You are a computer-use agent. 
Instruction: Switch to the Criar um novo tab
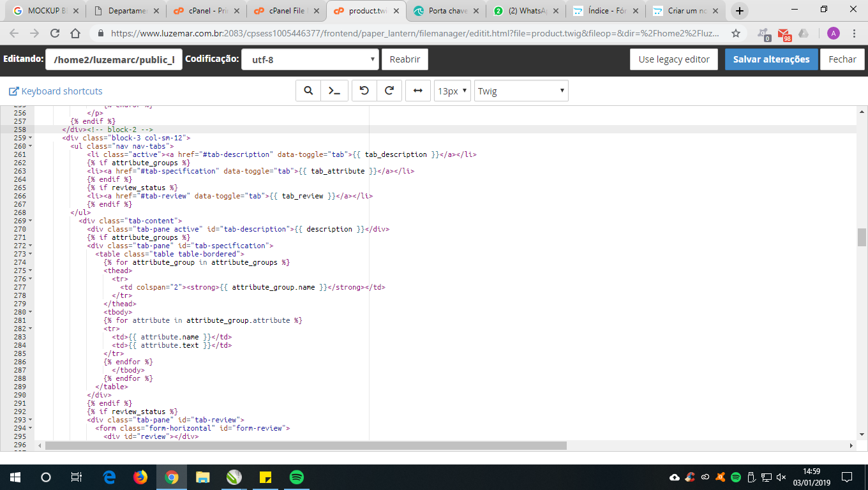click(x=686, y=11)
